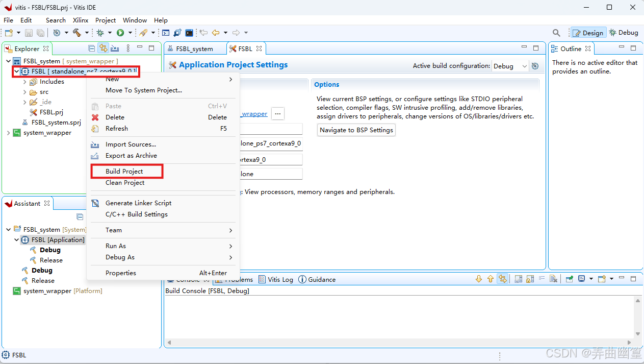Click the Last Edit Location icon
Viewport: 644px width, 364px height.
click(x=203, y=33)
